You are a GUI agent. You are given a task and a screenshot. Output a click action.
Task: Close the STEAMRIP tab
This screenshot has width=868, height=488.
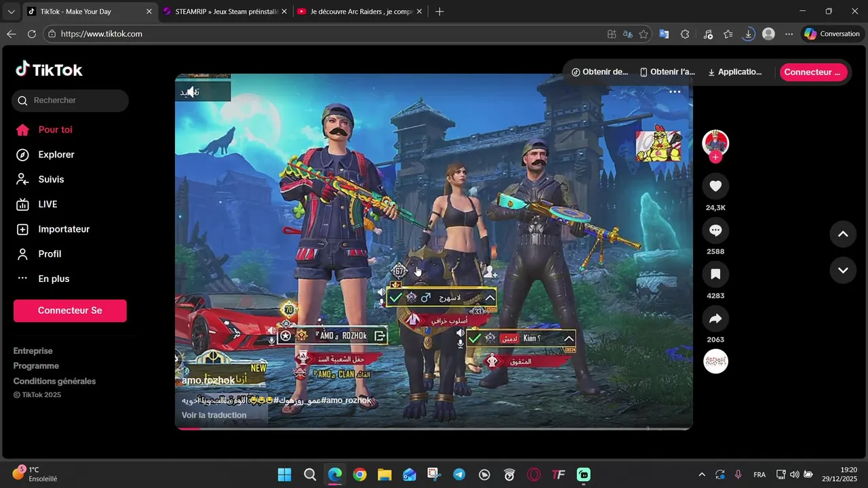(x=284, y=12)
